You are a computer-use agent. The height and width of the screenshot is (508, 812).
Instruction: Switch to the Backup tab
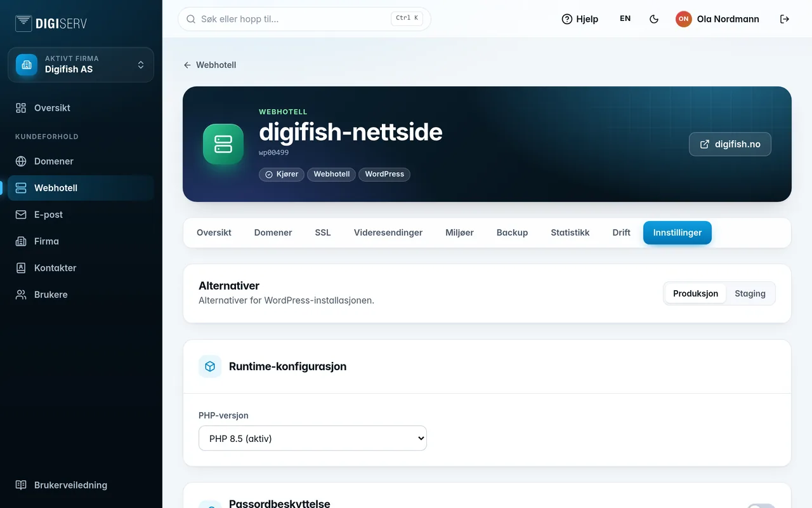(512, 232)
